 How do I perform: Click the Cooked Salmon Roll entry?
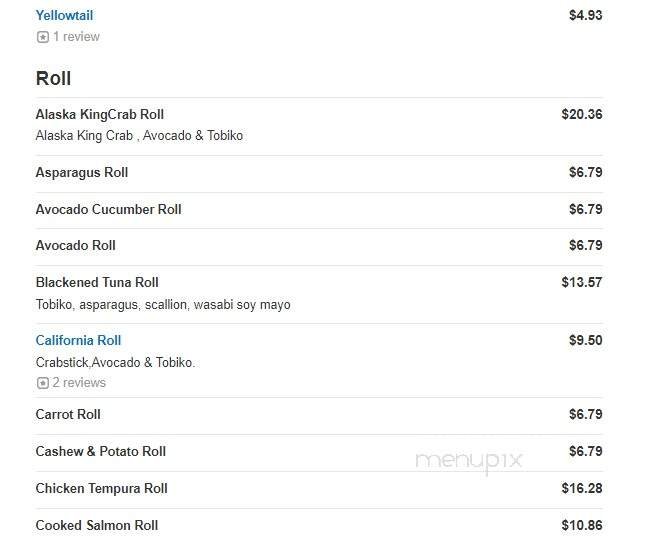pos(96,525)
